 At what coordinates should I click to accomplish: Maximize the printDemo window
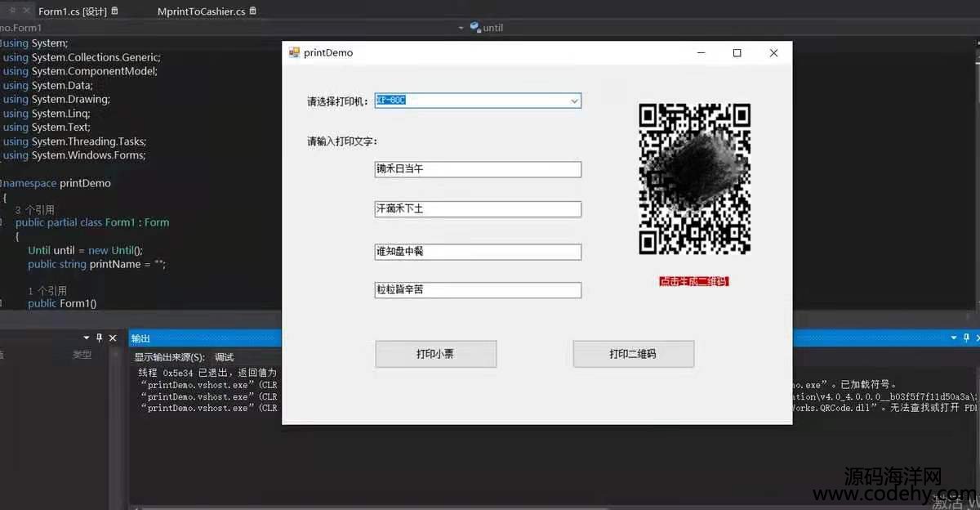(737, 53)
